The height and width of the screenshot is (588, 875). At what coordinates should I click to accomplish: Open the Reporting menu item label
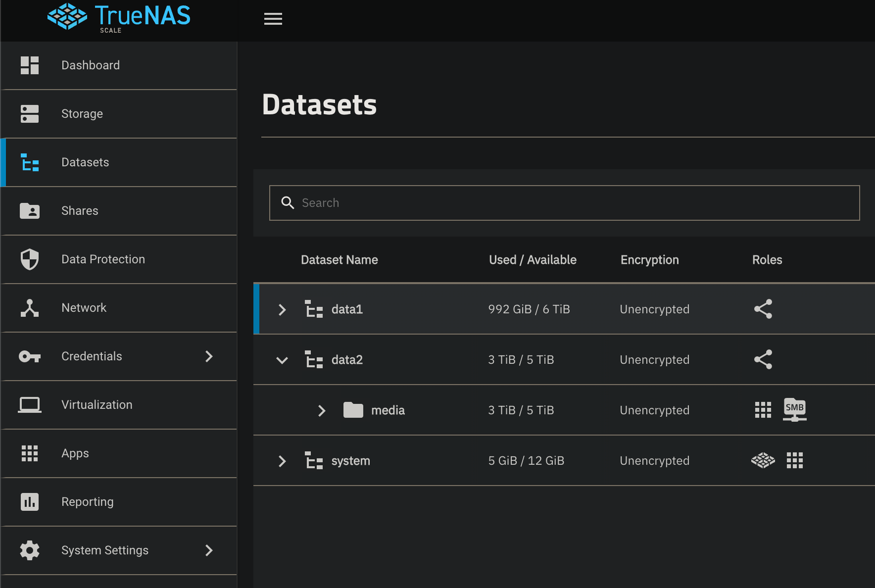[x=88, y=502]
